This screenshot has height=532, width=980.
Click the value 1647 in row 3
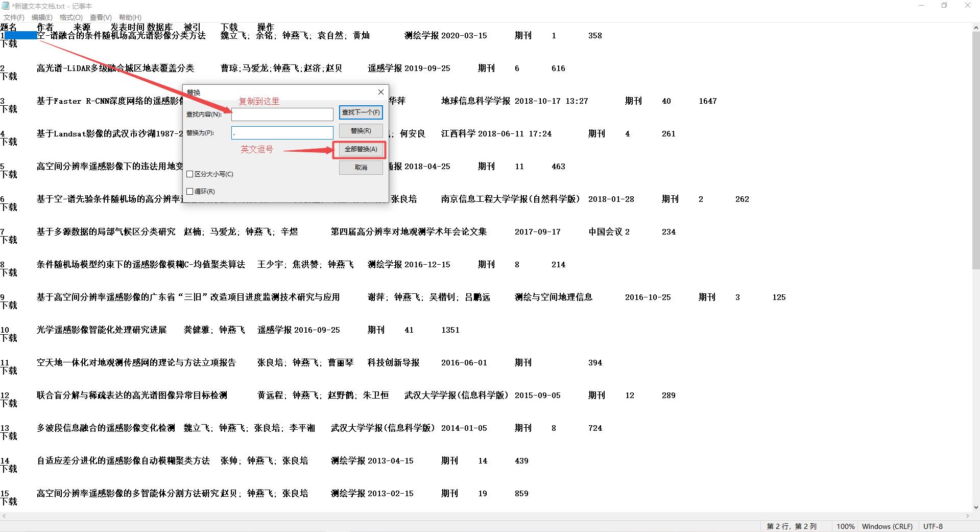708,101
